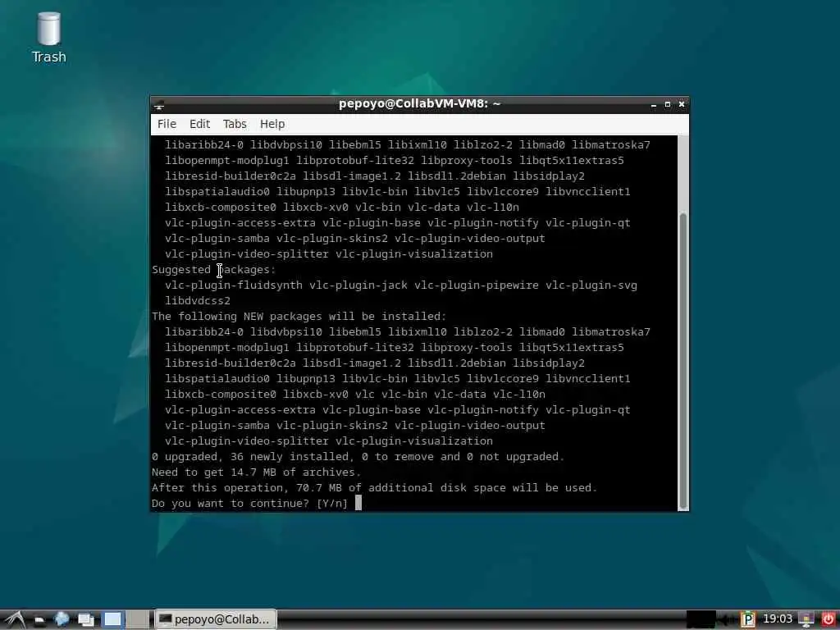Close the terminal window

pos(682,104)
